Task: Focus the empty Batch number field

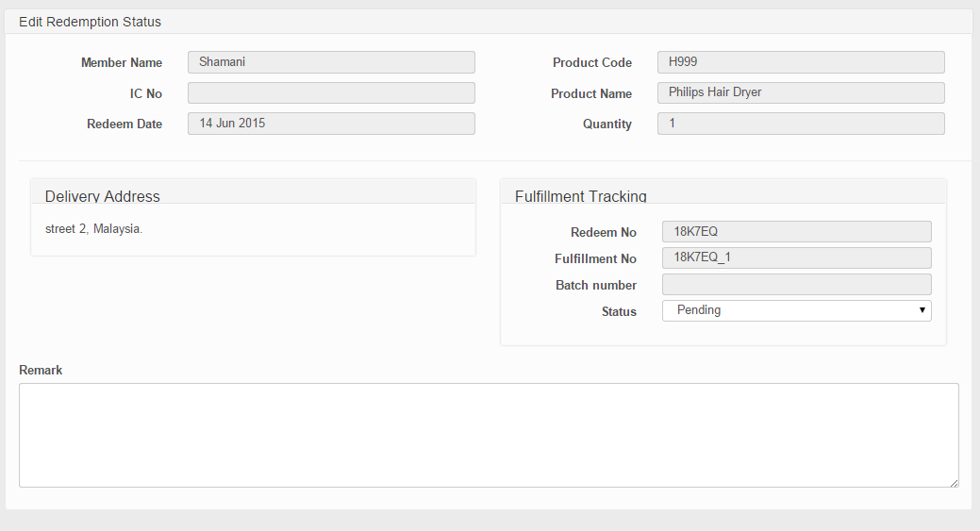Action: click(796, 285)
